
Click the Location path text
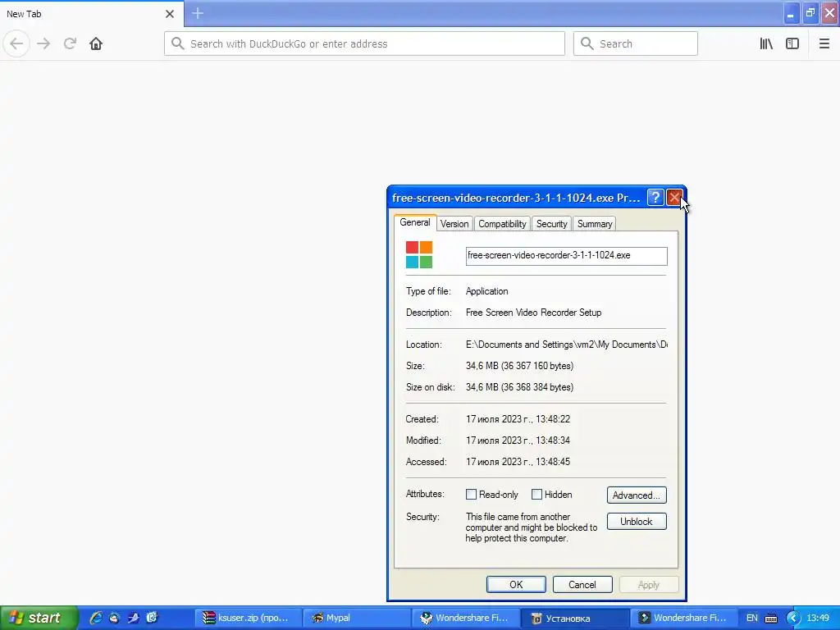point(566,345)
